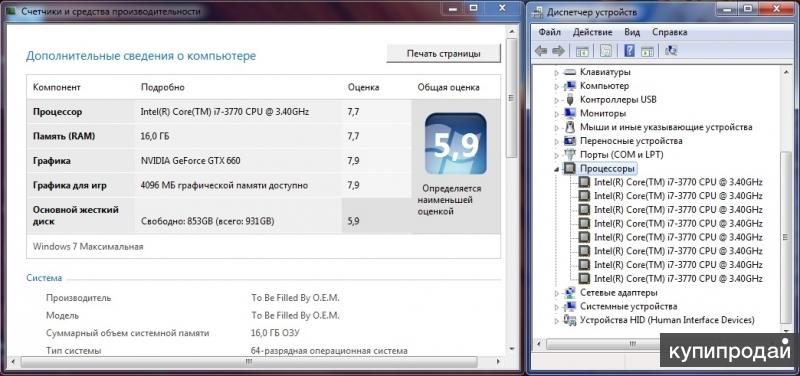The height and width of the screenshot is (376, 800).
Task: Go back with the toolbar Back arrow
Action: coord(541,51)
